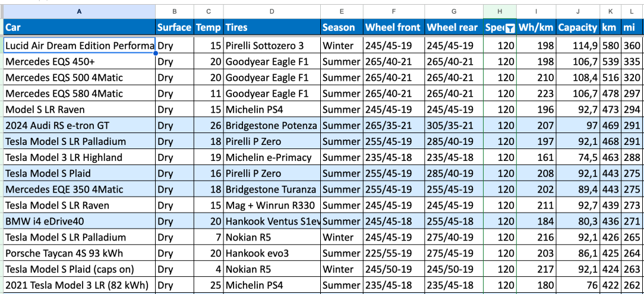Select the Lucid Air Dream Edition cell
Image resolution: width=644 pixels, height=294 pixels.
point(79,46)
